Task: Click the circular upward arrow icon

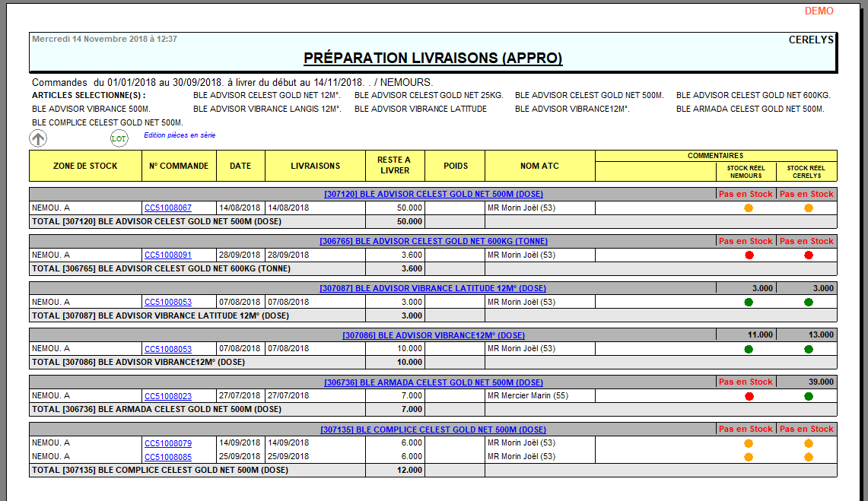Action: pos(37,138)
